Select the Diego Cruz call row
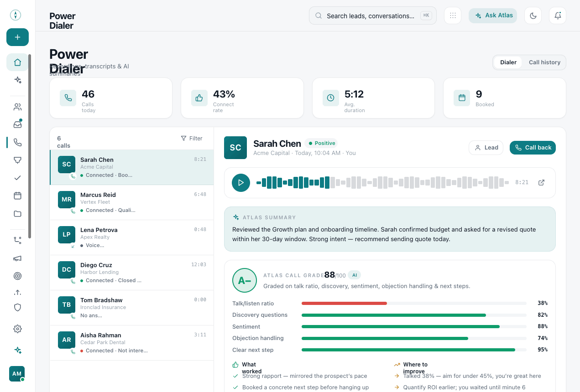Image resolution: width=580 pixels, height=392 pixels. [x=131, y=273]
